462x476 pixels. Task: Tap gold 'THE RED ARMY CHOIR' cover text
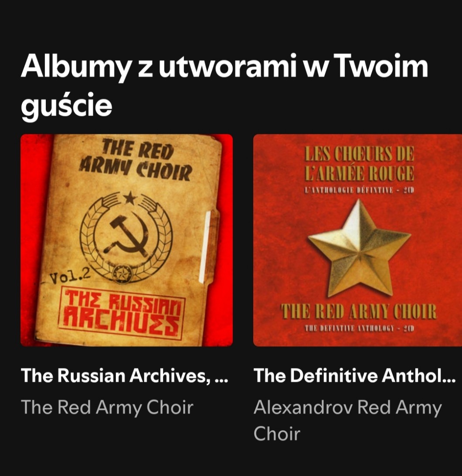click(x=359, y=312)
